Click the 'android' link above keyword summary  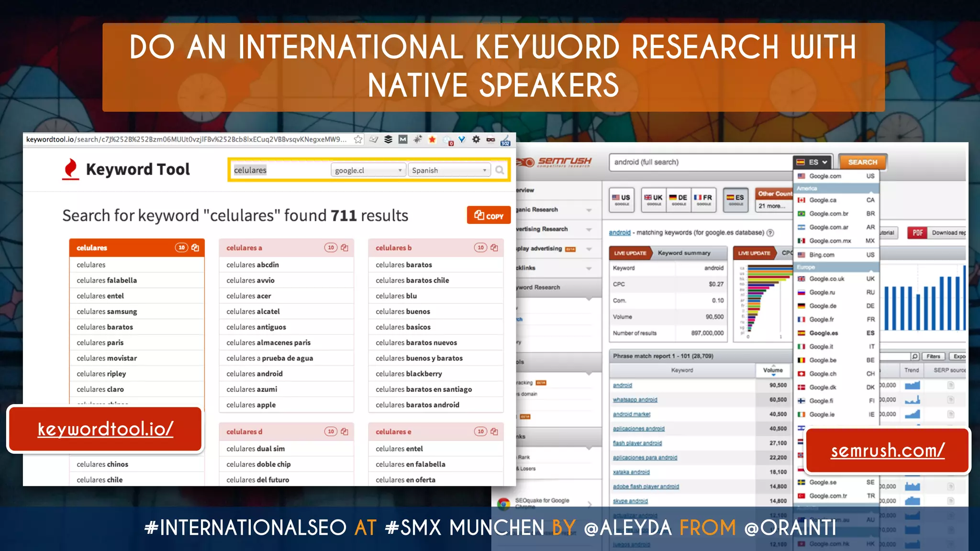tap(620, 232)
